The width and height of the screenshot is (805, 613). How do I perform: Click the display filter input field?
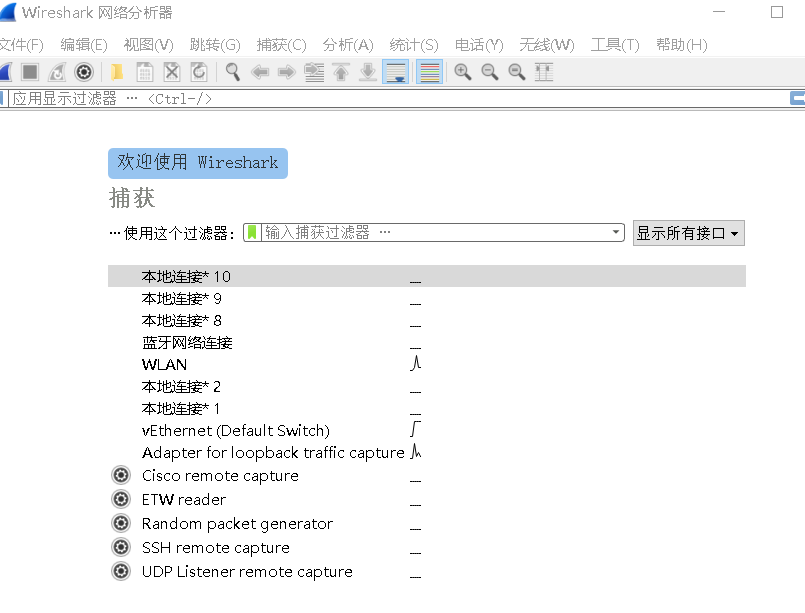coord(400,99)
